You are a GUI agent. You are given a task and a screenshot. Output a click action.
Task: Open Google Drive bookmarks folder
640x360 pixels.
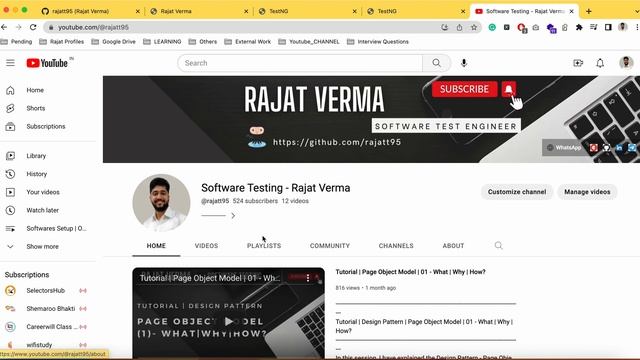pos(113,42)
